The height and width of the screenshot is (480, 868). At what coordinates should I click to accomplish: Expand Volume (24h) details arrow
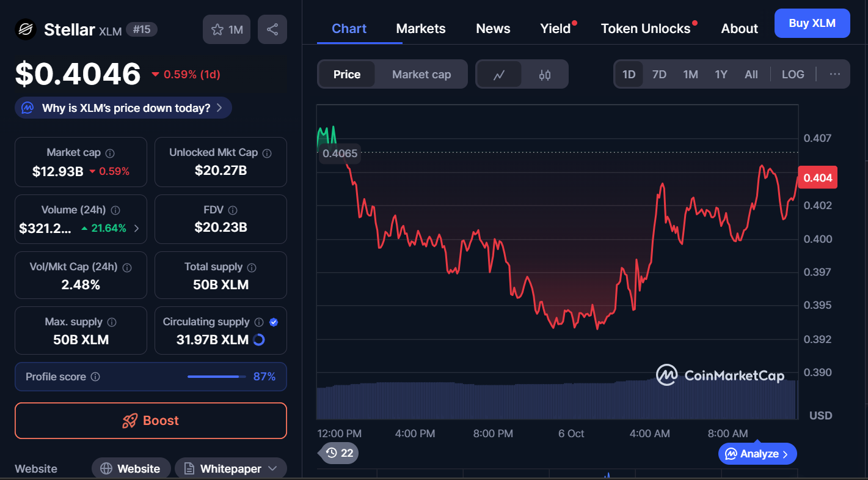[136, 229]
